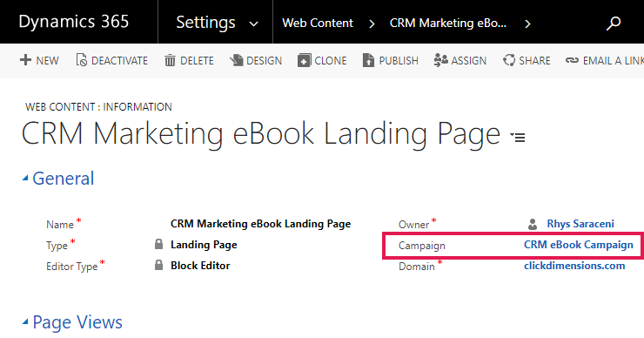
Task: Click the Domain field label
Action: coord(417,267)
